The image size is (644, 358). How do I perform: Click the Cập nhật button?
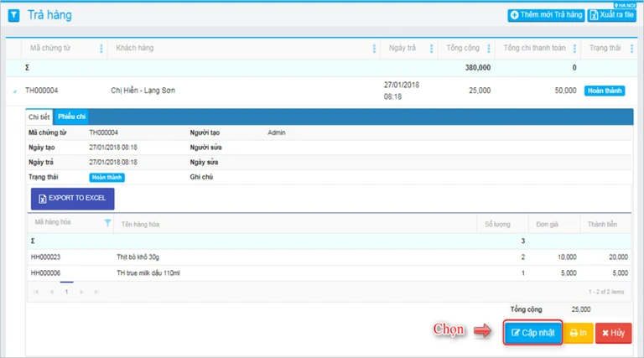pyautogui.click(x=532, y=333)
